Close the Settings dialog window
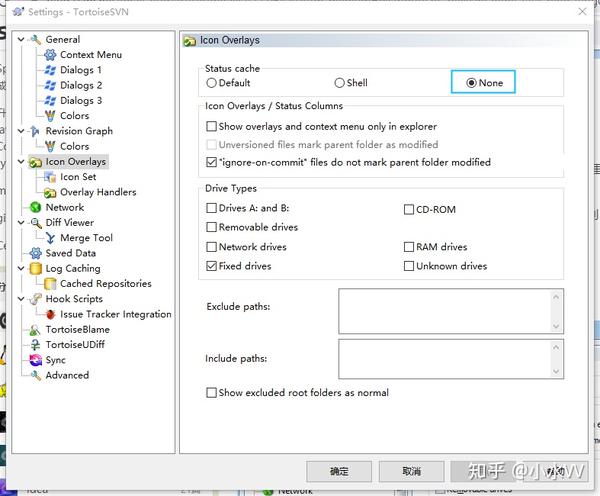Screen dimensions: 600x496 click(582, 12)
